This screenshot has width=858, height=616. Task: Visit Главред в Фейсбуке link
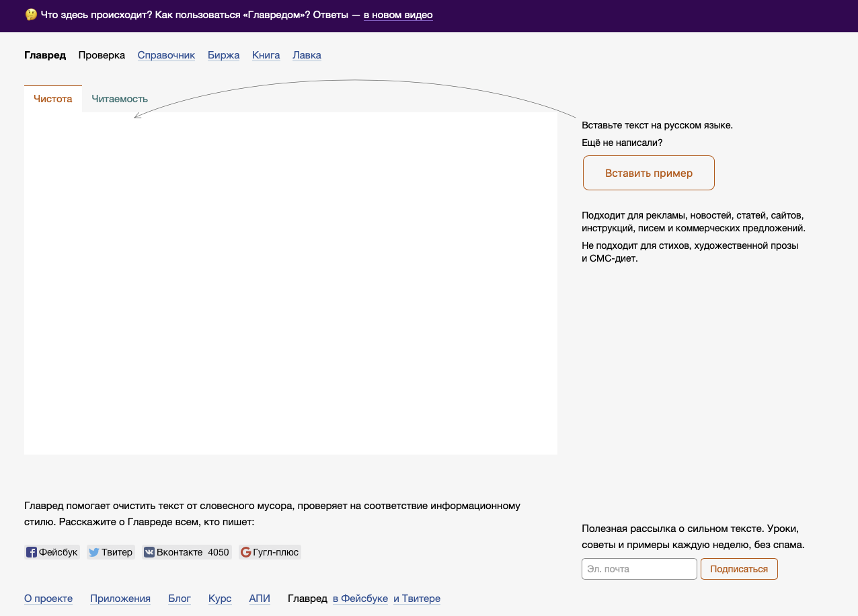[360, 599]
